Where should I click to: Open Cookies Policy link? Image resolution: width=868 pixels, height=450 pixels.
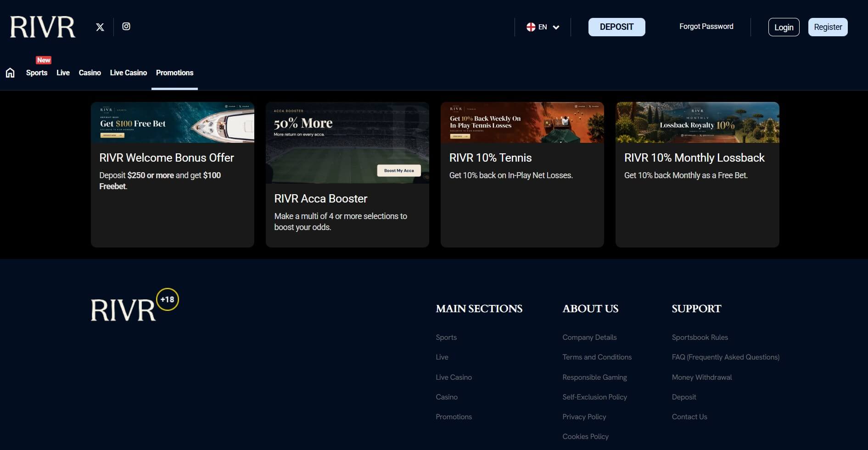pyautogui.click(x=585, y=436)
